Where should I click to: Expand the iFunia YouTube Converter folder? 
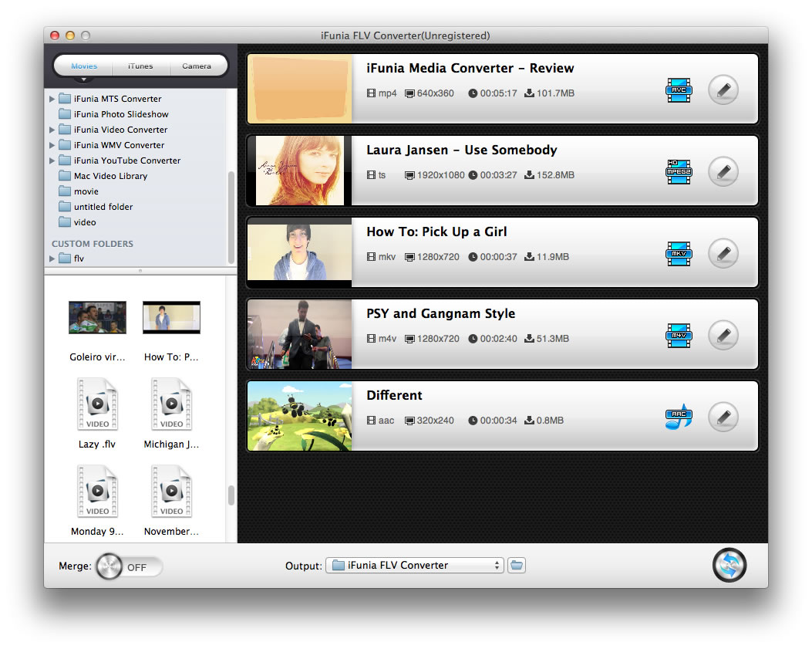[52, 161]
